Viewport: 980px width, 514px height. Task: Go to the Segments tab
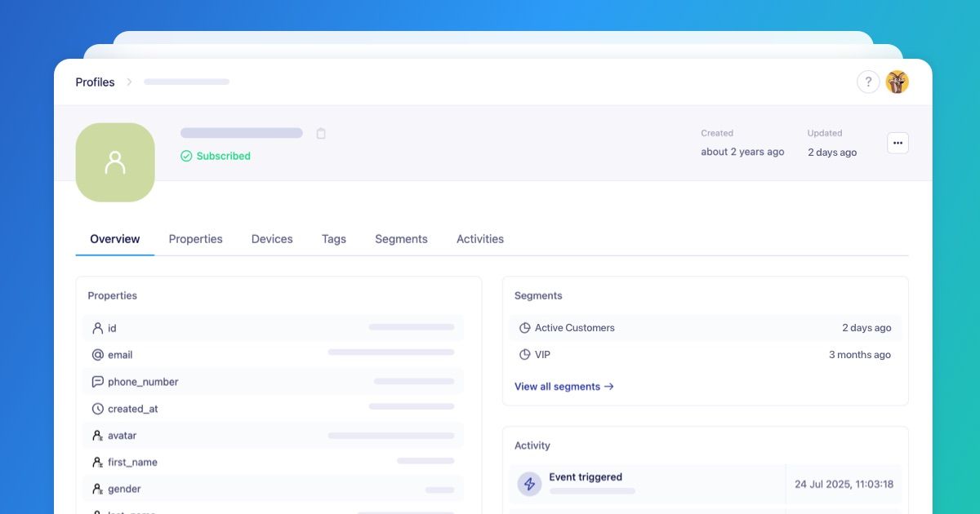point(401,239)
